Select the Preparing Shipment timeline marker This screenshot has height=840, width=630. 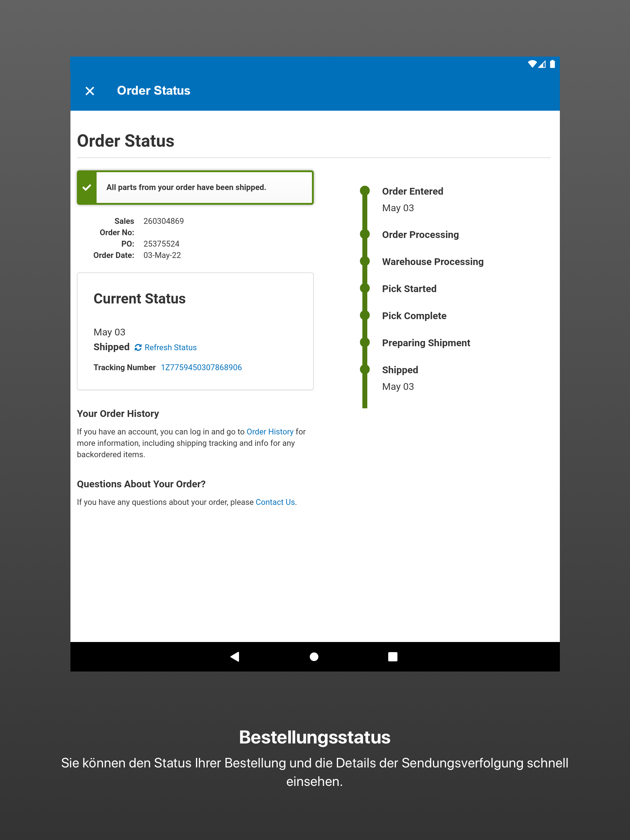pos(365,342)
